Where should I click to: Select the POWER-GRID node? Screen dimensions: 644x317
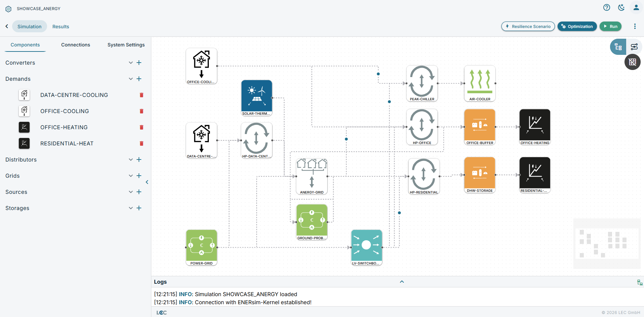click(201, 248)
